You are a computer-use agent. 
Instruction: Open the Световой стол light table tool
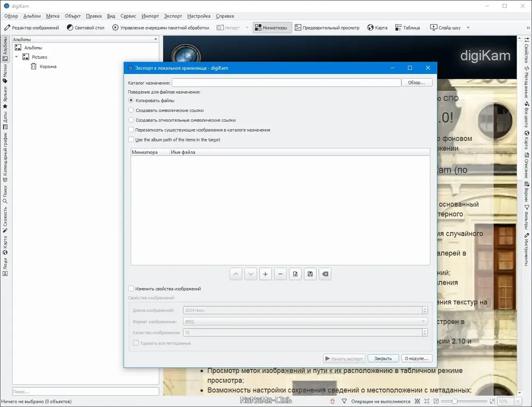click(x=85, y=28)
